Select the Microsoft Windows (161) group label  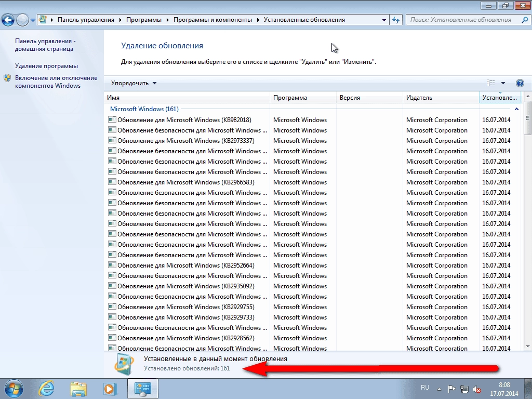(144, 109)
